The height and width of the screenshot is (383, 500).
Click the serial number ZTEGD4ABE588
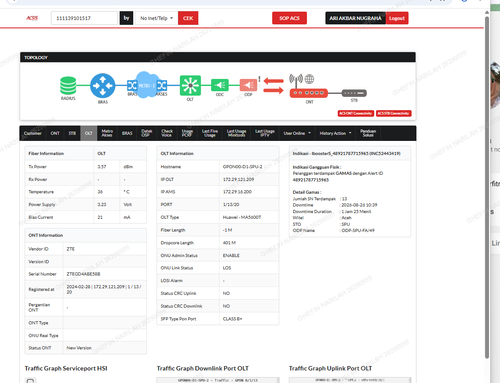[83, 274]
